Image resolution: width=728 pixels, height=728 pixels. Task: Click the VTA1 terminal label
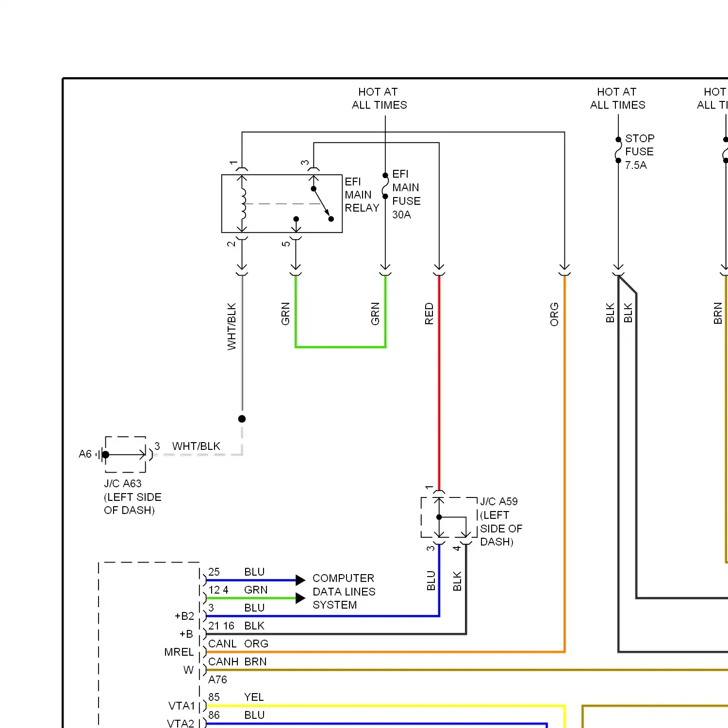[182, 706]
